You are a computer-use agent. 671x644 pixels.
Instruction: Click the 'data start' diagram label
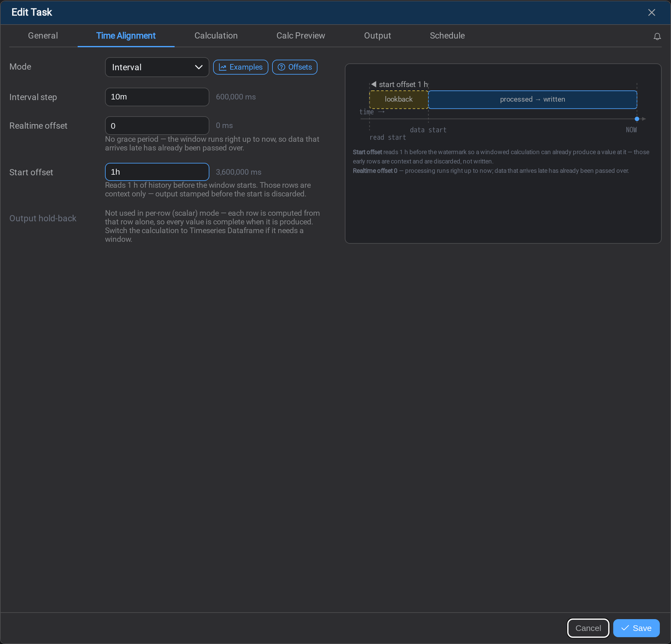click(428, 130)
